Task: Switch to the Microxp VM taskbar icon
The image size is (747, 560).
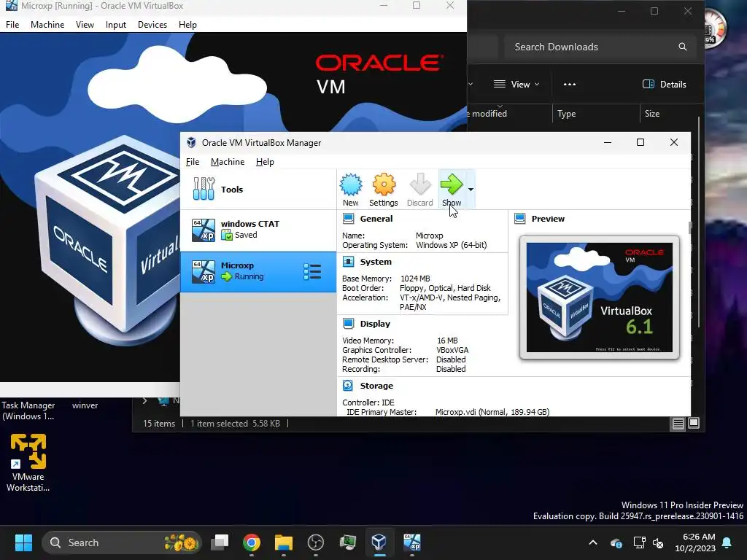Action: coord(411,542)
